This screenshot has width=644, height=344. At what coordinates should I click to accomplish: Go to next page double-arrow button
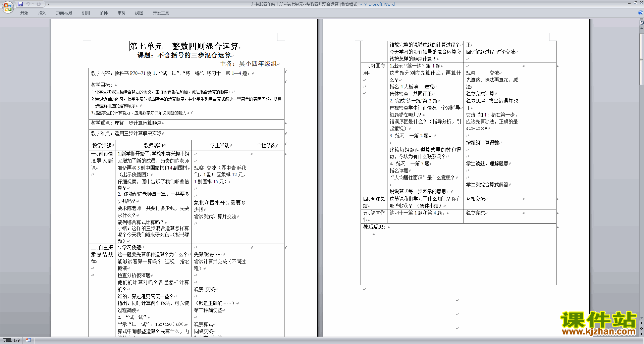(x=642, y=334)
